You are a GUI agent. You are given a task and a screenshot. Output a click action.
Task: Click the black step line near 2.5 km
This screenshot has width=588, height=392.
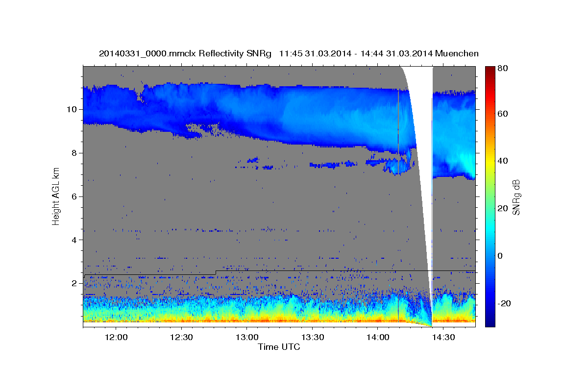click(279, 272)
